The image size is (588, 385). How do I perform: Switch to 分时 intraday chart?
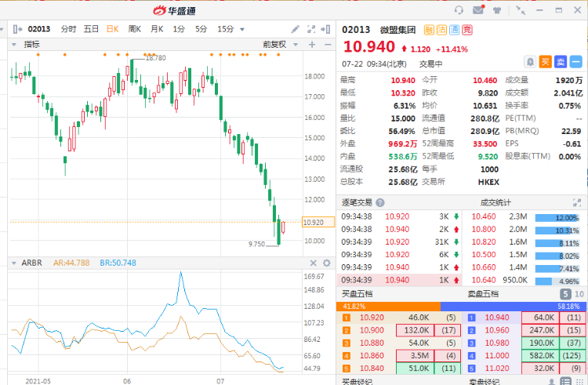[69, 29]
